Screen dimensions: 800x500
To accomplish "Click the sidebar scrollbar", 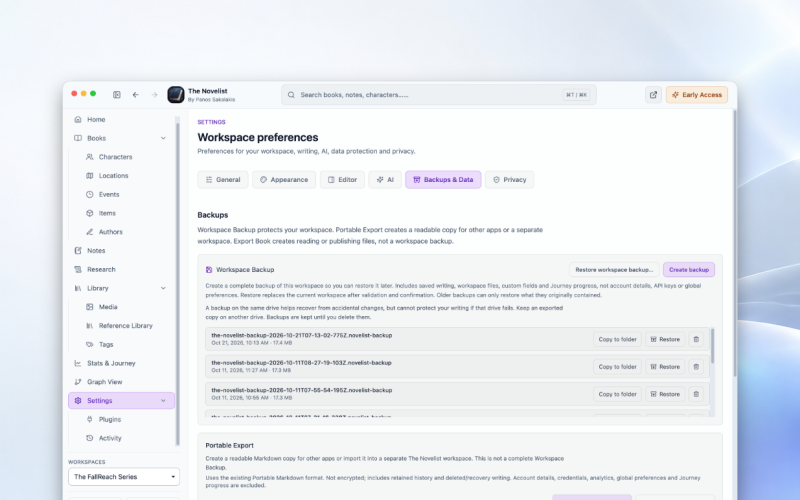I will [x=178, y=284].
